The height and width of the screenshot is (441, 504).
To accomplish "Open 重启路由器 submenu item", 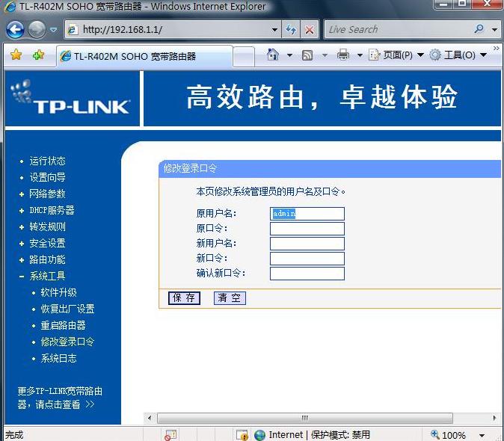I will [64, 325].
